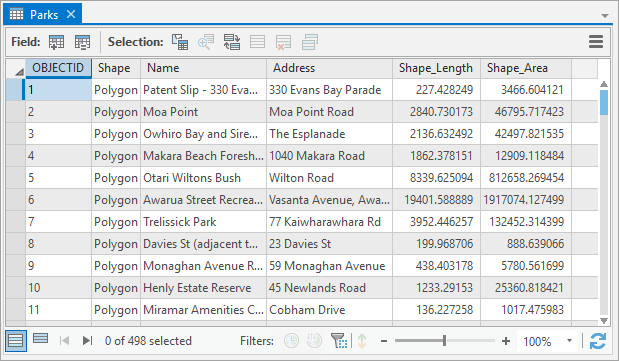This screenshot has height=361, width=619.
Task: Toggle Show selected records view
Action: [40, 339]
